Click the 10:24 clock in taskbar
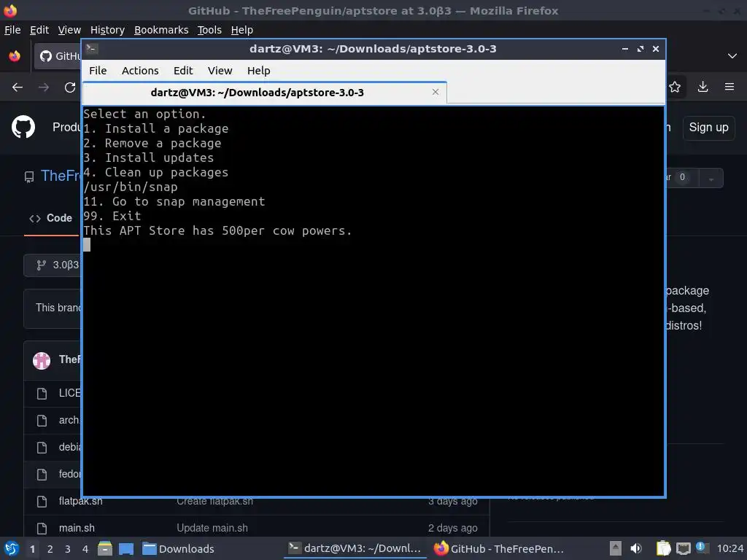The width and height of the screenshot is (747, 560). (x=729, y=548)
